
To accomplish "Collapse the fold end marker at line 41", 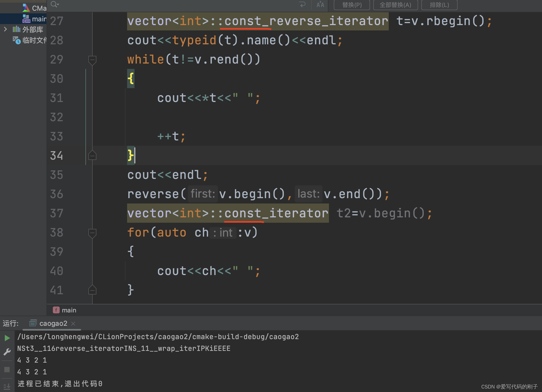I will point(92,290).
